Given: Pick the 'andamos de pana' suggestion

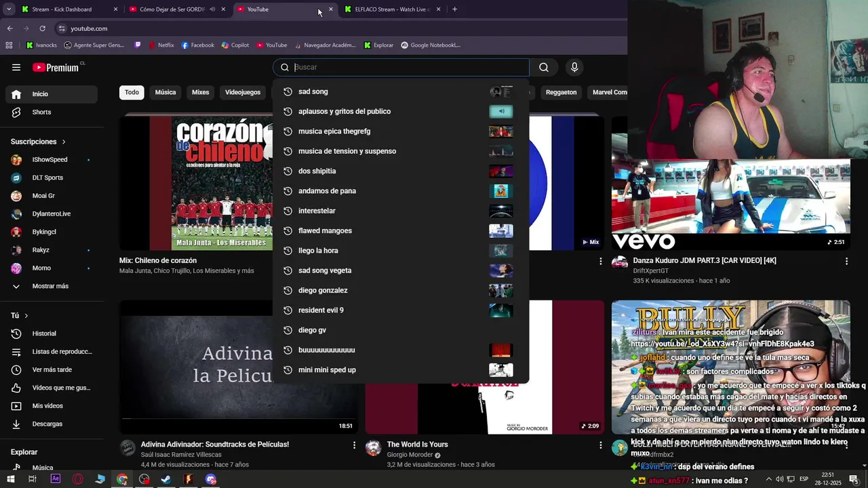Looking at the screenshot, I should tap(401, 191).
